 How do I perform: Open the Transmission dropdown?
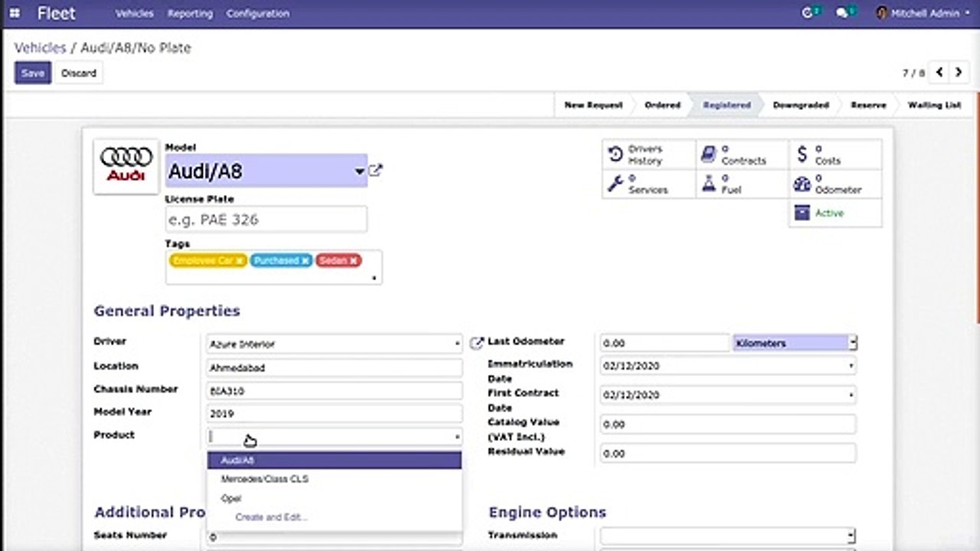(x=728, y=536)
